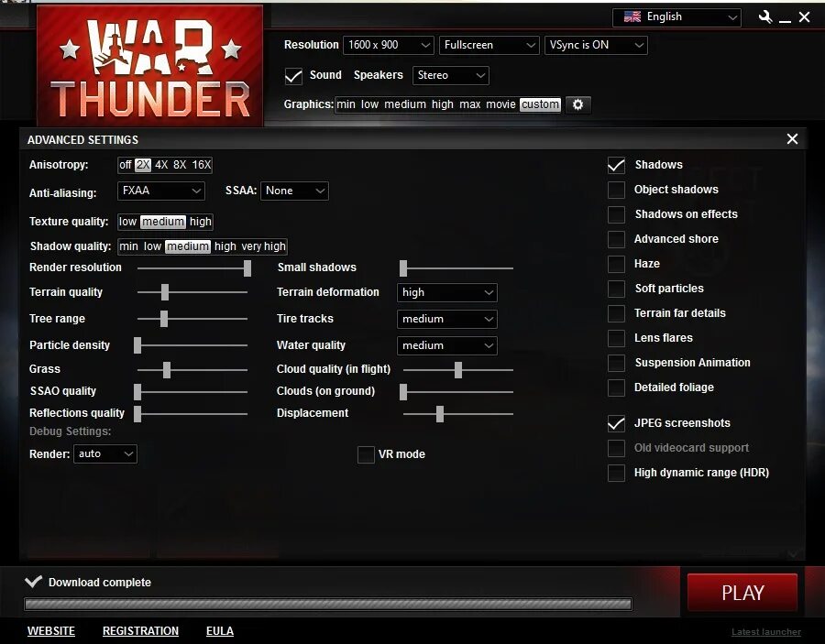Open the VSync dropdown
This screenshot has width=825, height=644.
coord(596,45)
